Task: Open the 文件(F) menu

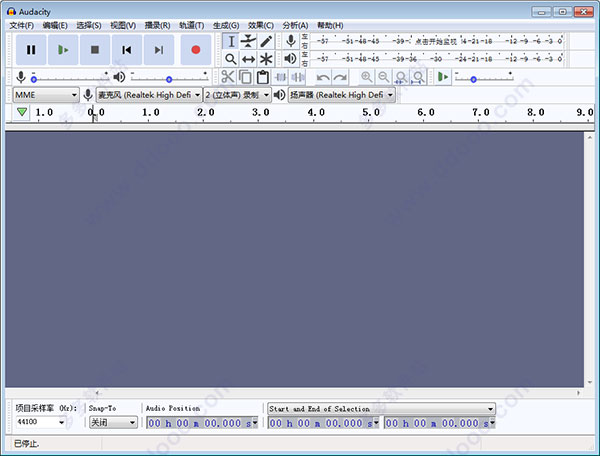Action: click(x=21, y=26)
